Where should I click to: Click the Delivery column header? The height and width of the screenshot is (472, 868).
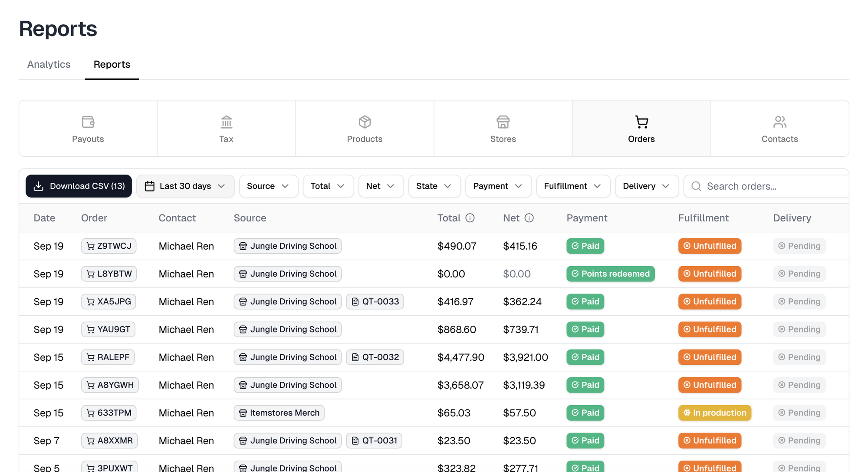click(792, 218)
